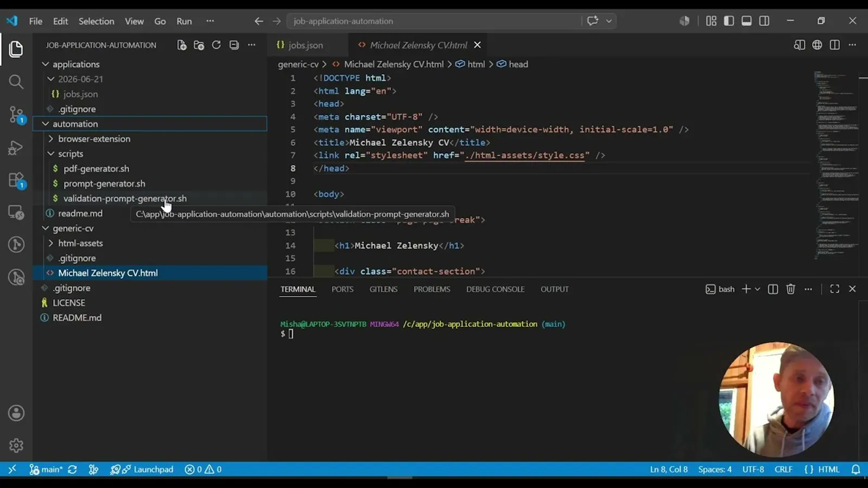
Task: Open the Accounts menu
Action: [16, 413]
